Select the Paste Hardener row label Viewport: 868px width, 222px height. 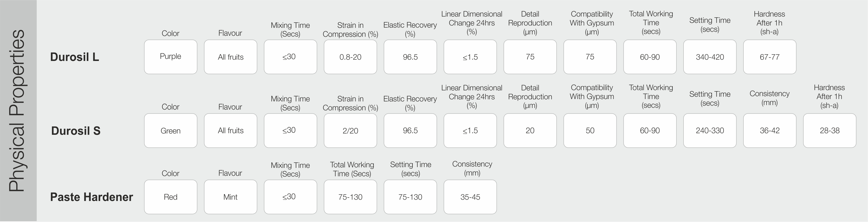click(91, 197)
